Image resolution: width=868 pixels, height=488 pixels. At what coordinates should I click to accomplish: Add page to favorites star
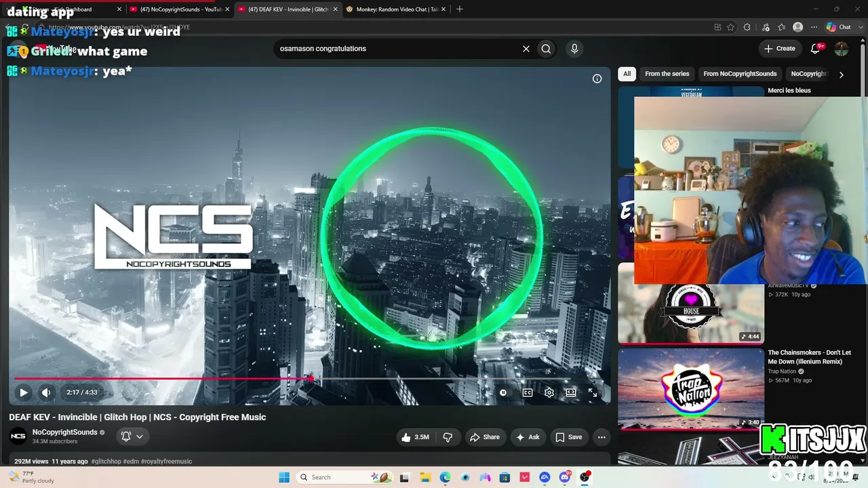pos(730,27)
